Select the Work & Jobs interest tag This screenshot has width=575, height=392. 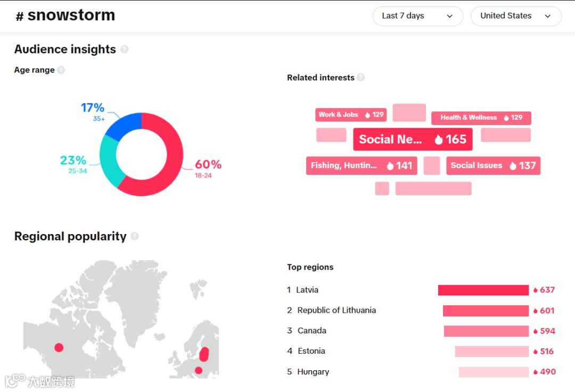point(351,115)
